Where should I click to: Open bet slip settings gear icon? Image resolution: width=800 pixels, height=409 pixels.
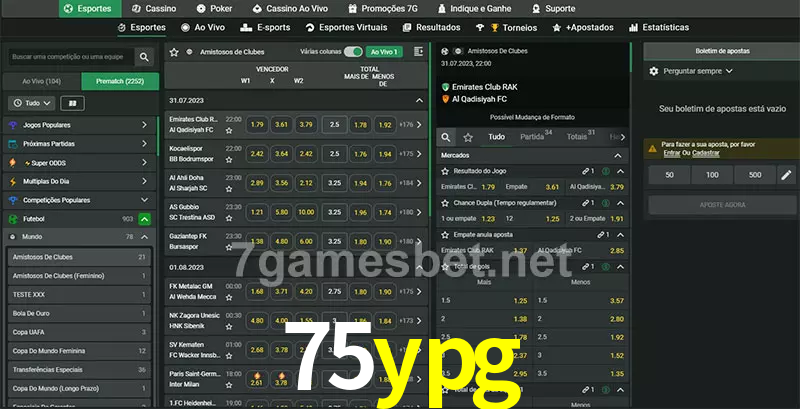pyautogui.click(x=654, y=71)
